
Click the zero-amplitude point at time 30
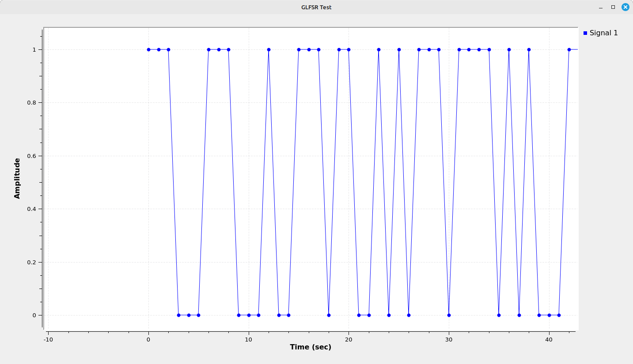point(449,315)
